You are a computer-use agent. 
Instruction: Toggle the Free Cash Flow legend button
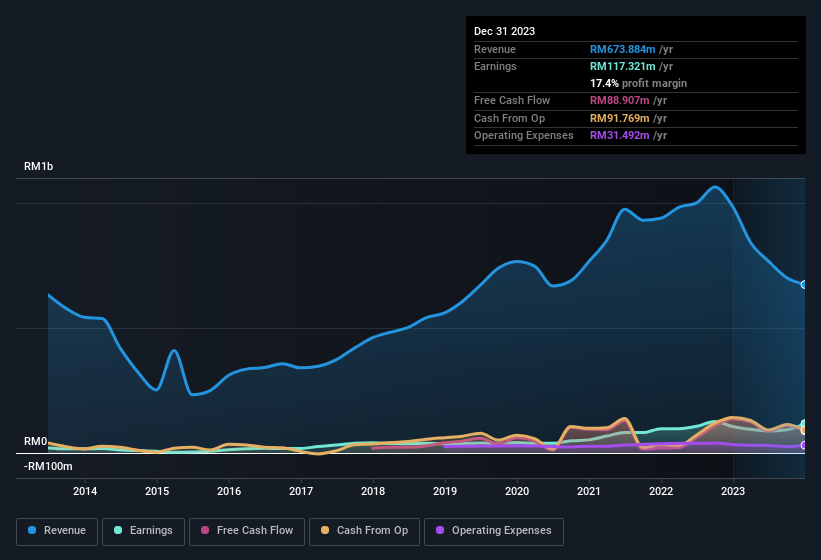(x=247, y=531)
